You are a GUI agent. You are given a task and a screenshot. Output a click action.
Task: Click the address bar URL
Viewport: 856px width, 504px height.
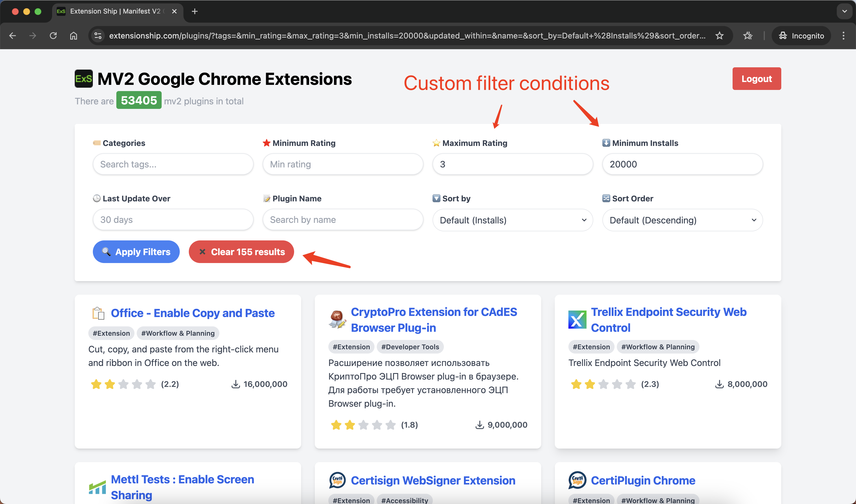click(407, 36)
